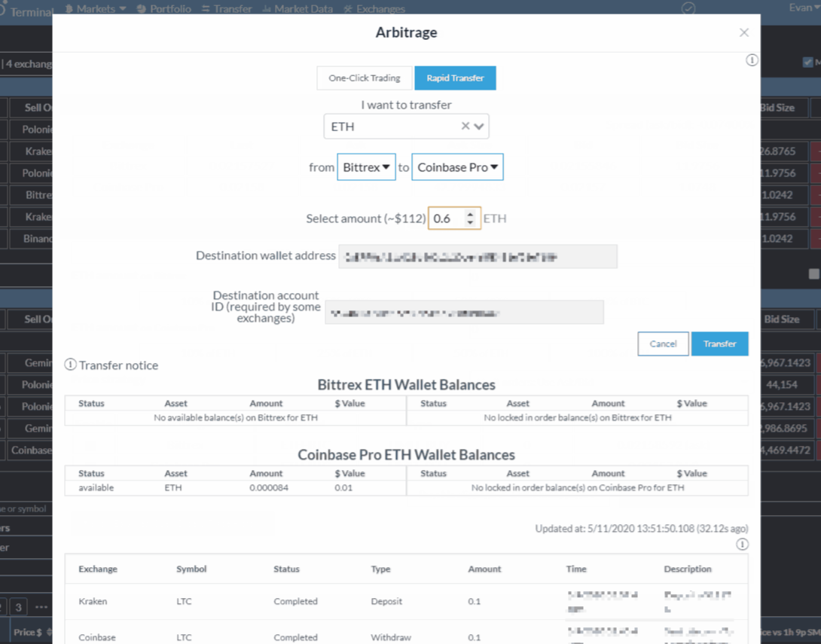Click the Symbol column header
This screenshot has height=644, width=821.
[191, 569]
